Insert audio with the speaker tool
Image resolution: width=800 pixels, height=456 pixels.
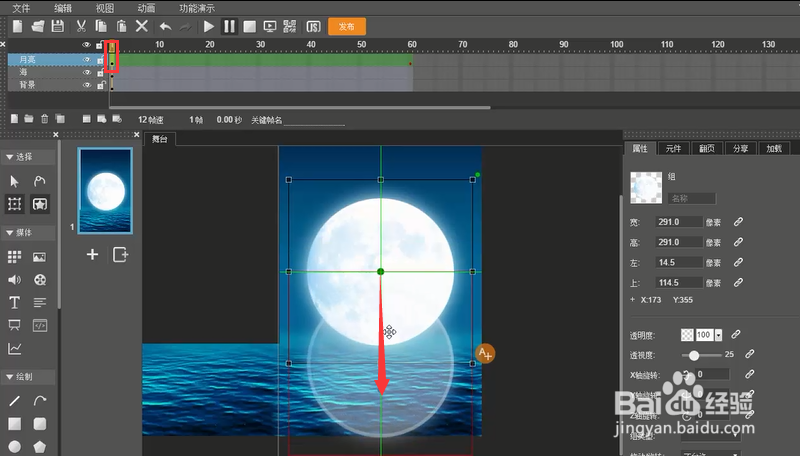pos(14,280)
